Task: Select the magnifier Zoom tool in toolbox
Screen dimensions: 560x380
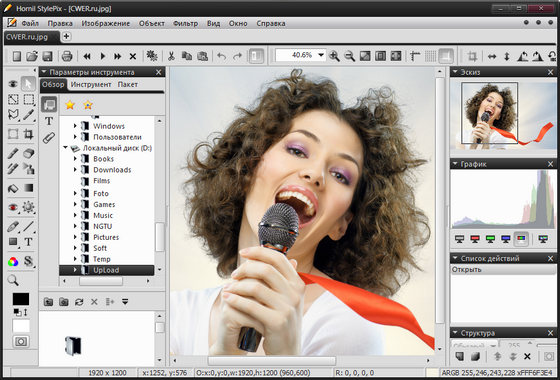Action: [x=13, y=280]
